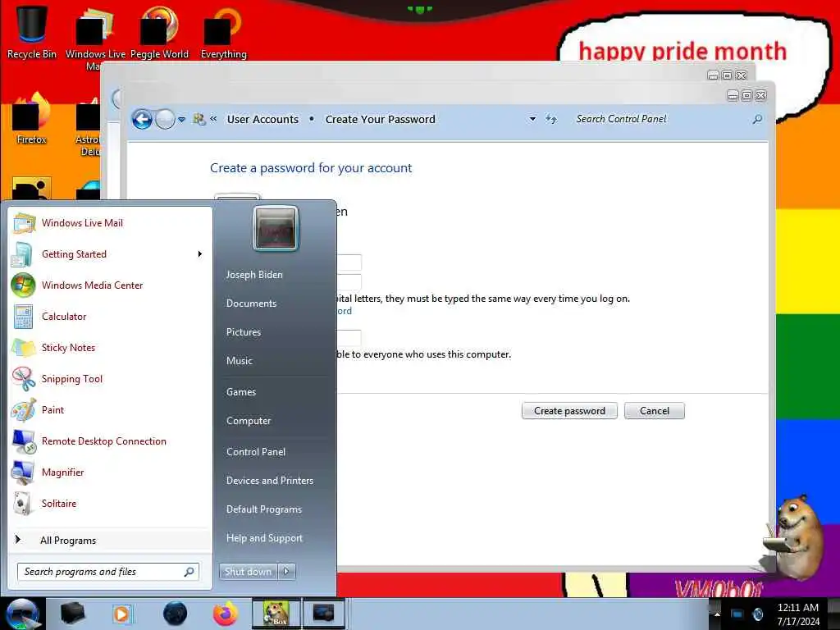Close the Create Your Password window
This screenshot has height=630, width=840.
pyautogui.click(x=760, y=95)
